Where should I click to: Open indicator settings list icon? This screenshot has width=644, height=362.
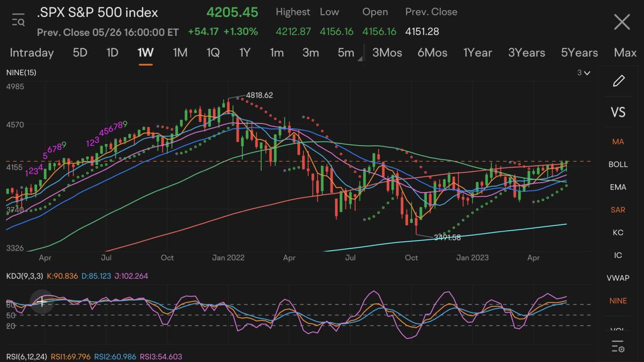coord(618,346)
